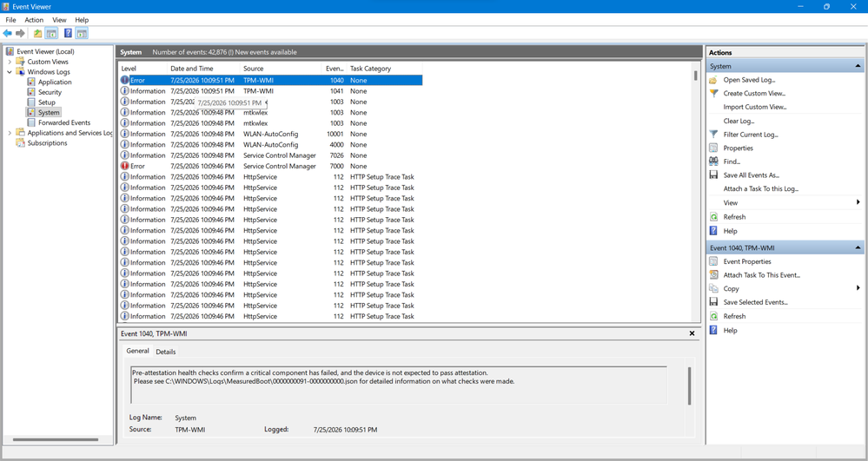Click the Copy icon in Actions pane
This screenshot has height=461, width=868.
(x=713, y=288)
